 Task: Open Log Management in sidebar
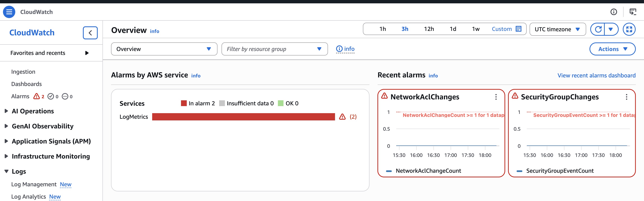click(x=34, y=184)
